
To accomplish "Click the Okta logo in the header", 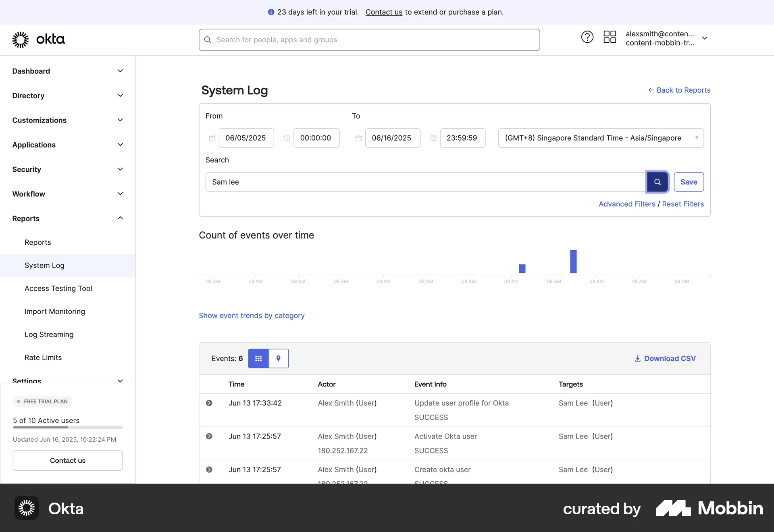I will point(38,39).
